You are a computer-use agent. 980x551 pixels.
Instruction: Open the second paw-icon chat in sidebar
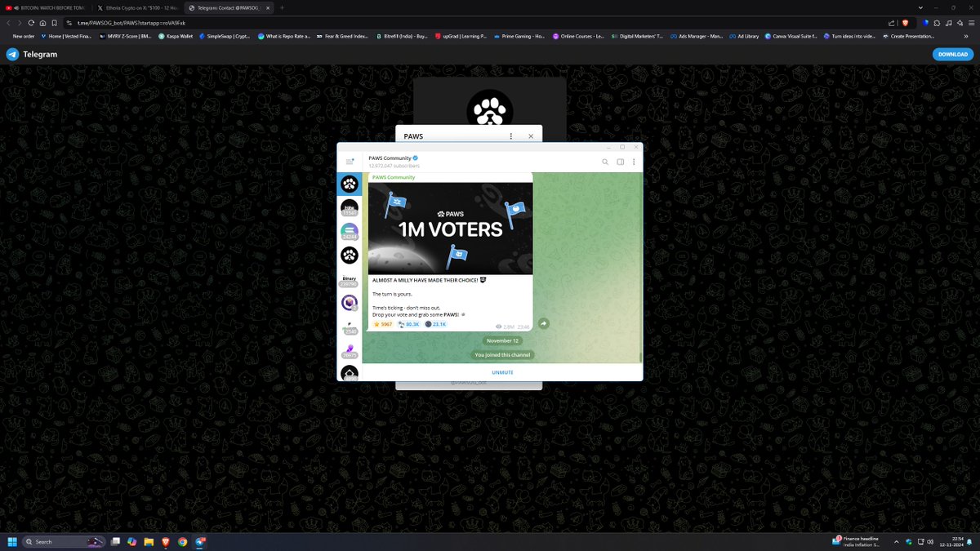tap(349, 256)
